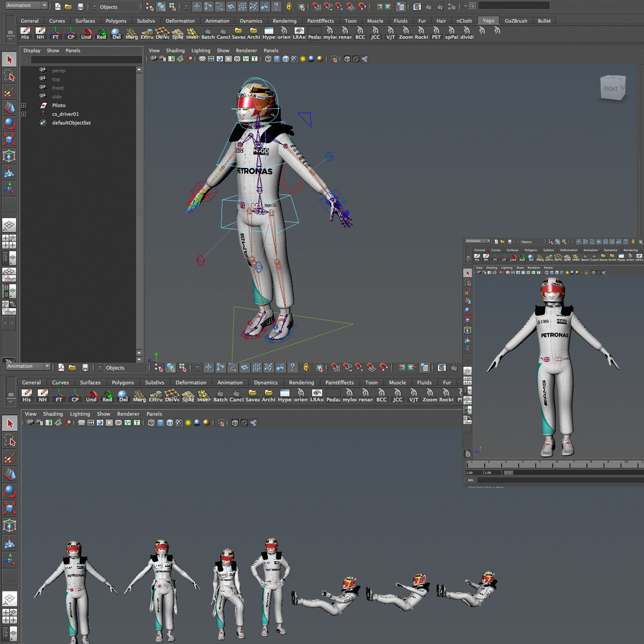The image size is (644, 644).
Task: Click the MEL command line field in small window
Action: (560, 480)
